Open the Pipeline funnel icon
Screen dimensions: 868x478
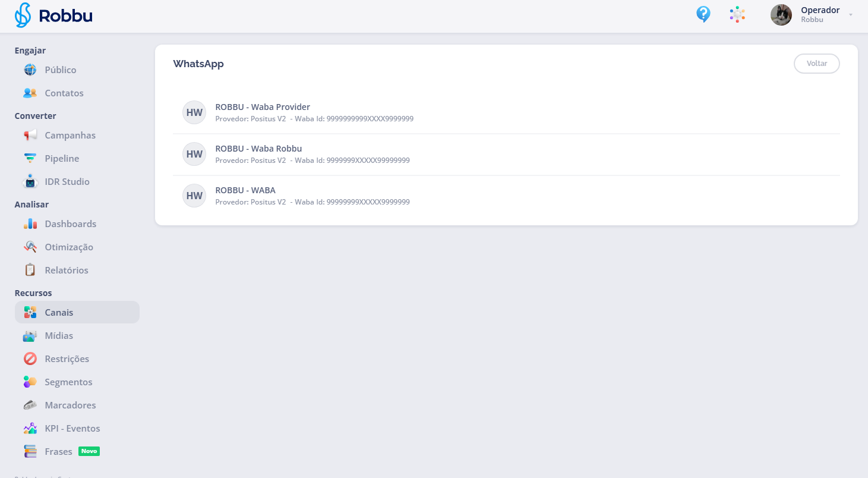[x=30, y=159]
